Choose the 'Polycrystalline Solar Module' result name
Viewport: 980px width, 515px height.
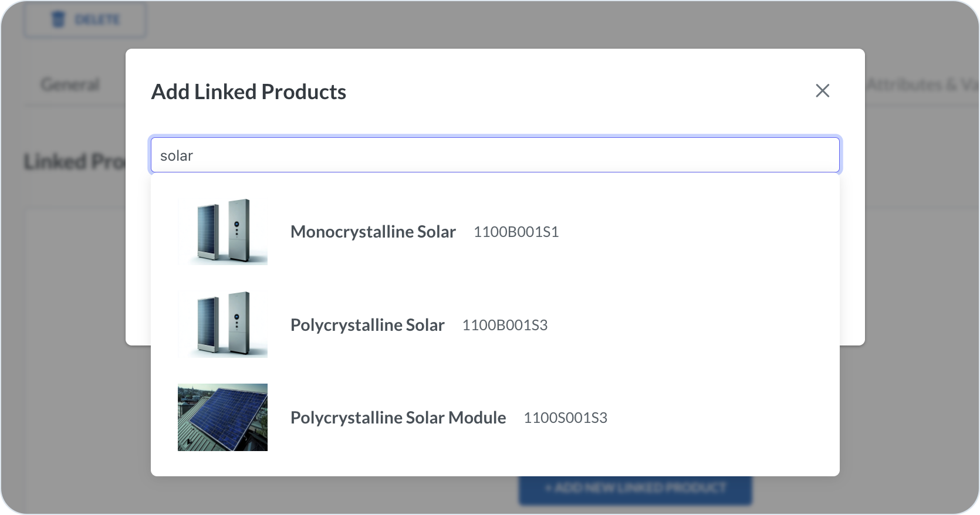click(398, 418)
